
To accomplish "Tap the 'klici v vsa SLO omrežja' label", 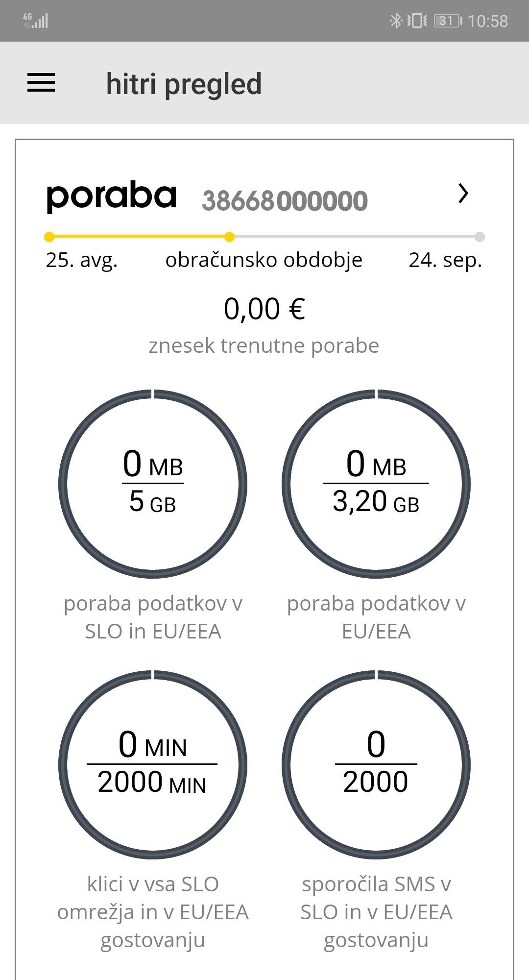I will click(x=153, y=912).
